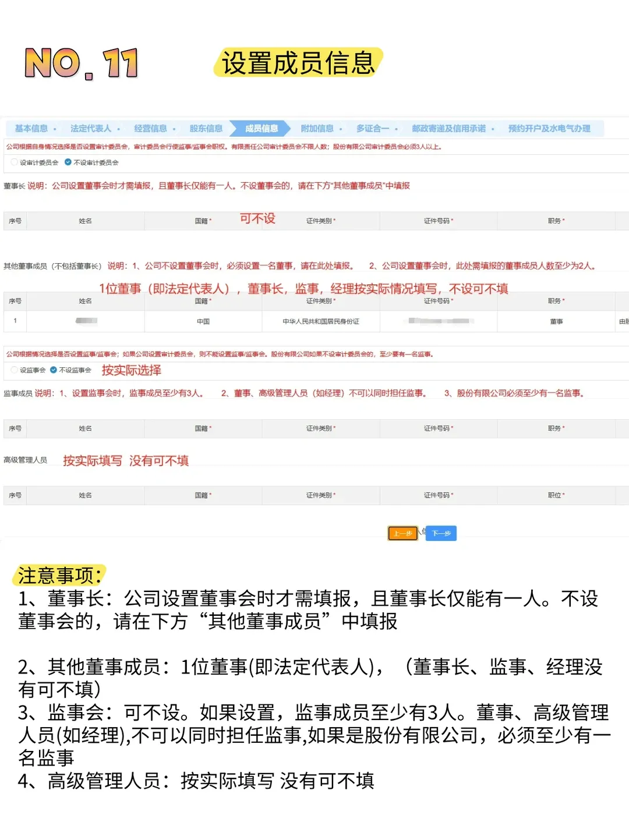Select the 董事 position cell in row 1

click(x=556, y=321)
